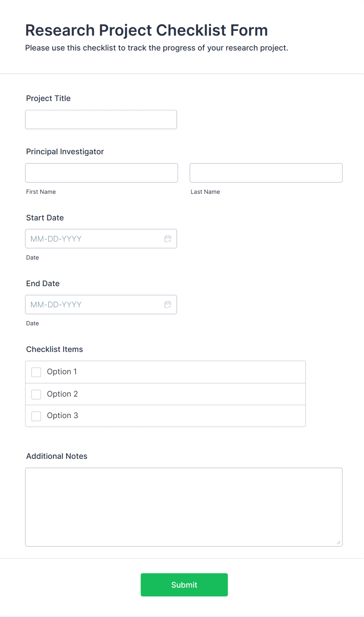Open the End Date calendar picker icon
Viewport: 364px width, 617px height.
pos(168,305)
